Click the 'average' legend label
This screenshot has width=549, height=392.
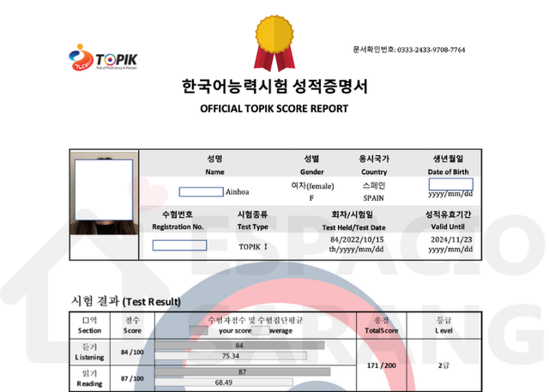point(281,331)
